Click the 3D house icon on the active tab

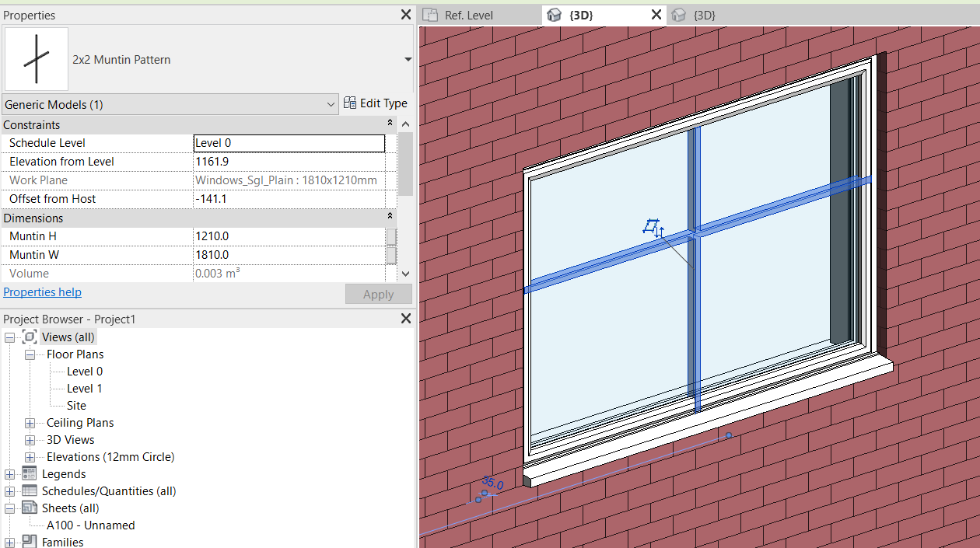553,14
